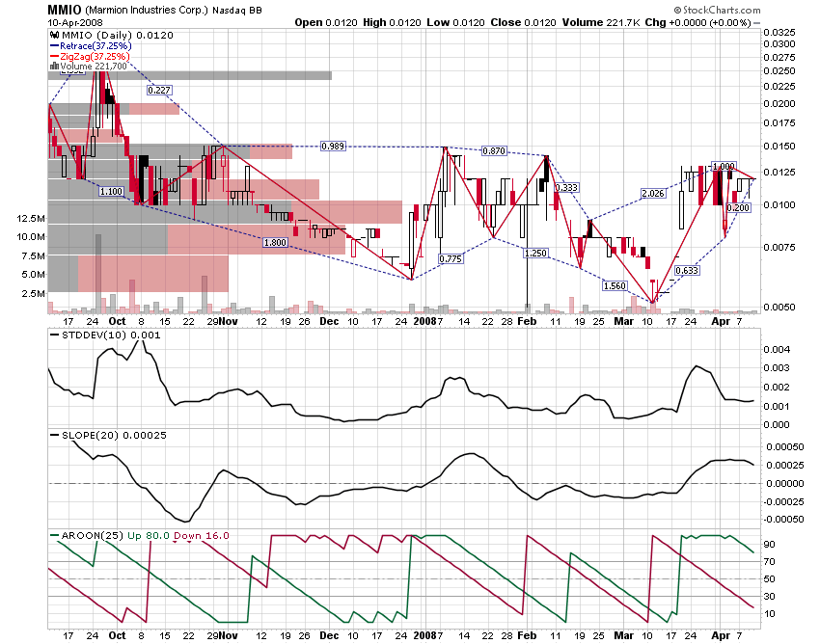Screen dimensions: 820x644
Task: Click the 70 Aroon axis value
Action: (769, 562)
